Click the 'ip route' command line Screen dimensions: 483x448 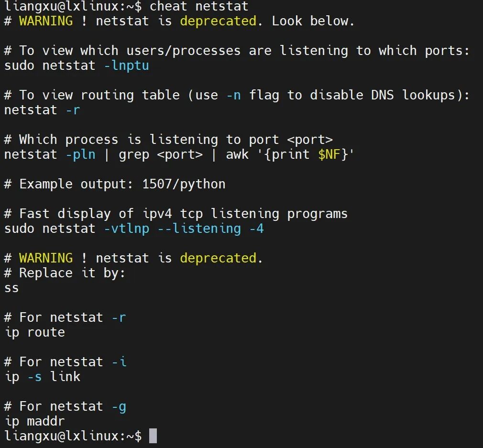(35, 333)
